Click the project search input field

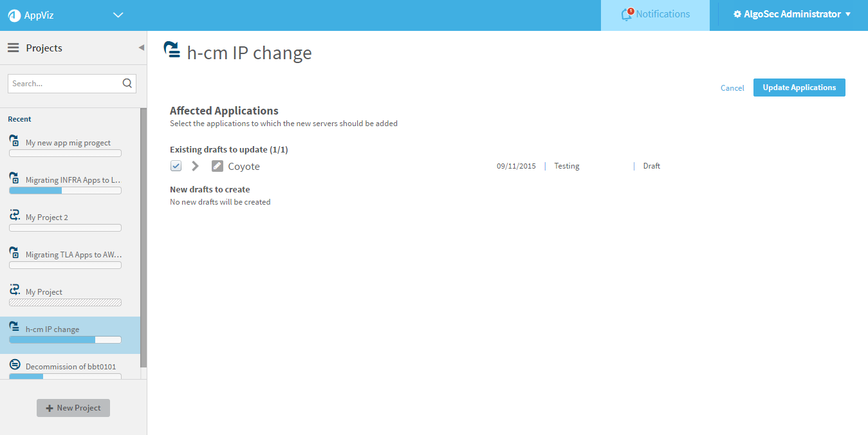[x=64, y=84]
